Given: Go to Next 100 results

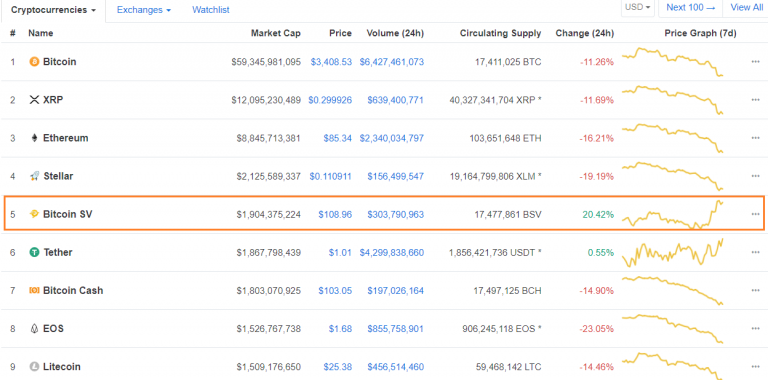Looking at the screenshot, I should 691,7.
